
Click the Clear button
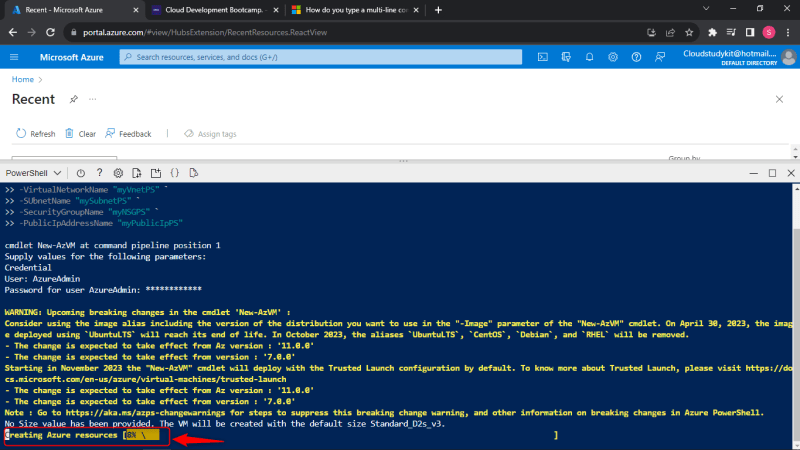(81, 134)
